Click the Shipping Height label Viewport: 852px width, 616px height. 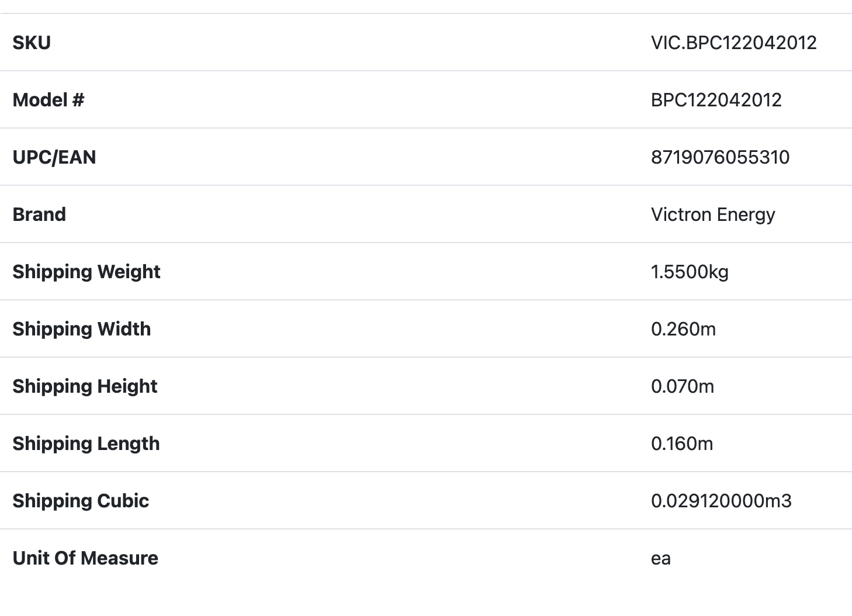click(x=85, y=386)
